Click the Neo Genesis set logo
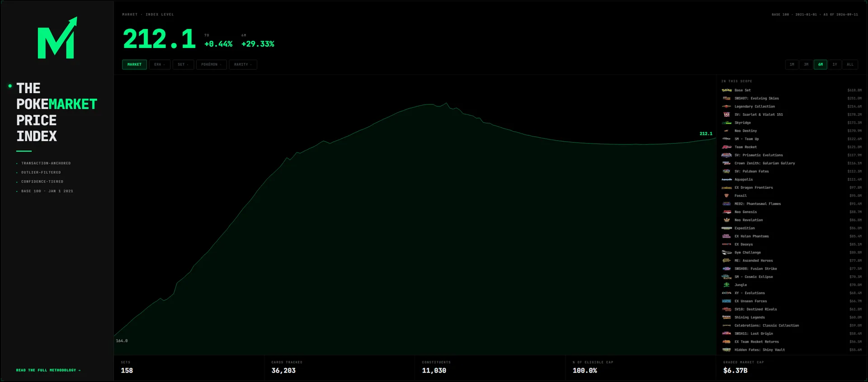 [726, 212]
